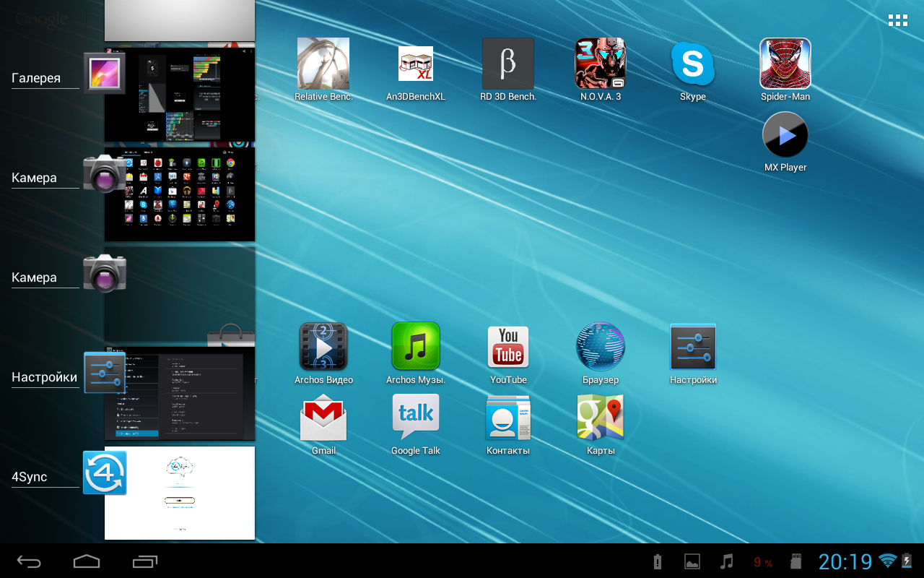This screenshot has height=578, width=924.
Task: Tap the 4Sync icon in recents list
Action: tap(105, 473)
